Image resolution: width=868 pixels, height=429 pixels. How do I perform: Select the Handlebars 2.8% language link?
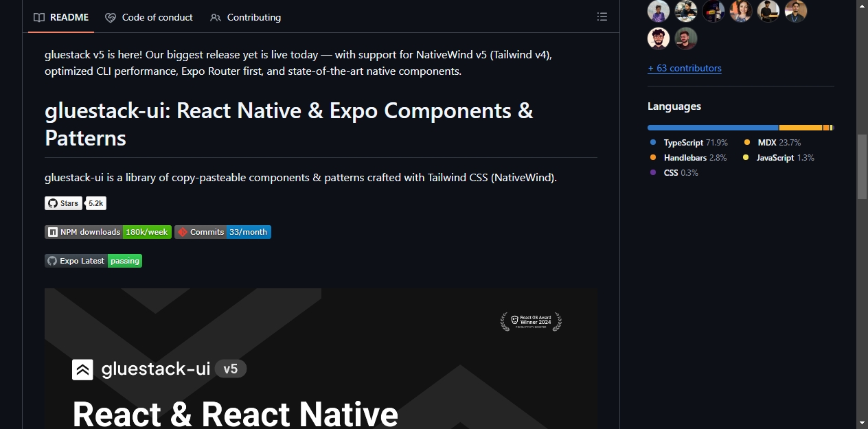(x=688, y=158)
